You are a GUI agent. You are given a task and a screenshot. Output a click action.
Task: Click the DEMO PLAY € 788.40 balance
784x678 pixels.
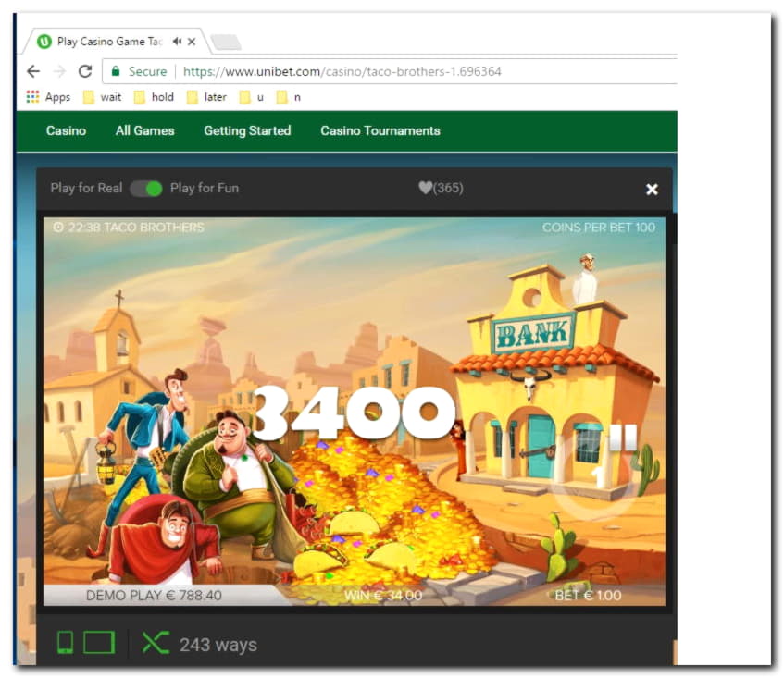point(154,595)
